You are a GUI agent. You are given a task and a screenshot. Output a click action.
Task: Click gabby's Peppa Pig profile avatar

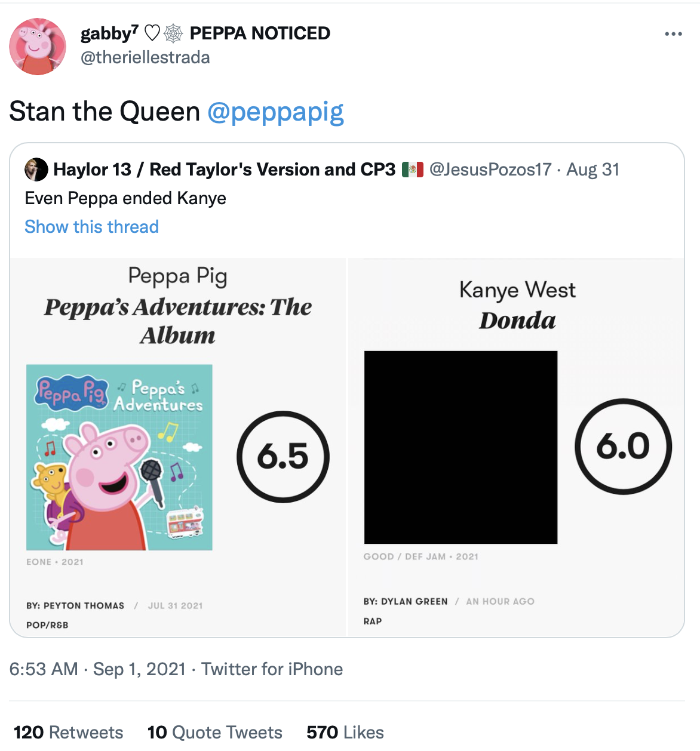click(38, 47)
